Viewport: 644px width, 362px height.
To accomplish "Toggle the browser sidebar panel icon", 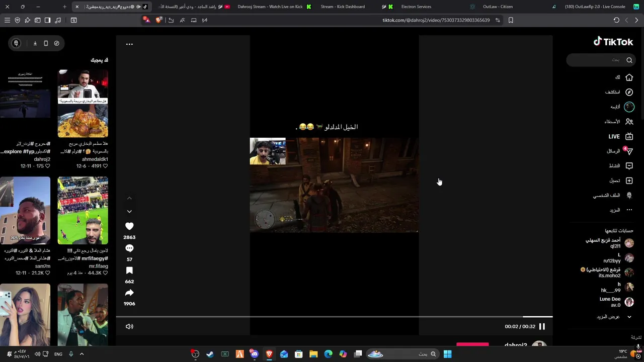I will [x=47, y=20].
